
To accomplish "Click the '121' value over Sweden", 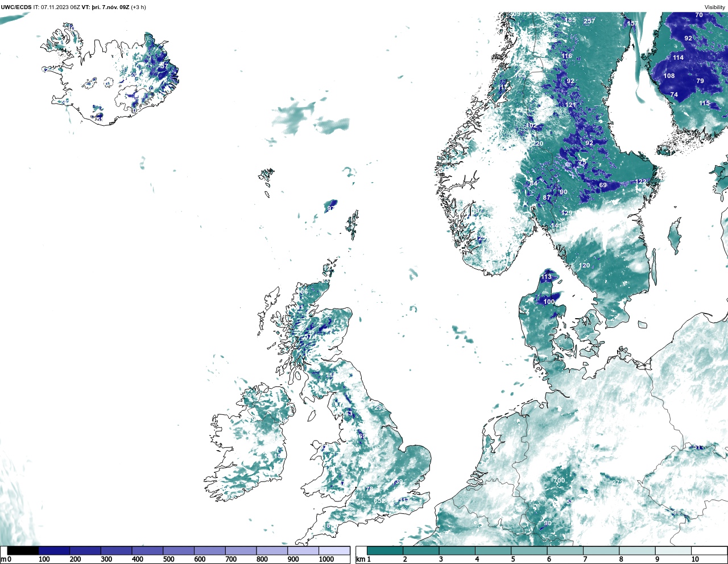I will click(x=570, y=105).
